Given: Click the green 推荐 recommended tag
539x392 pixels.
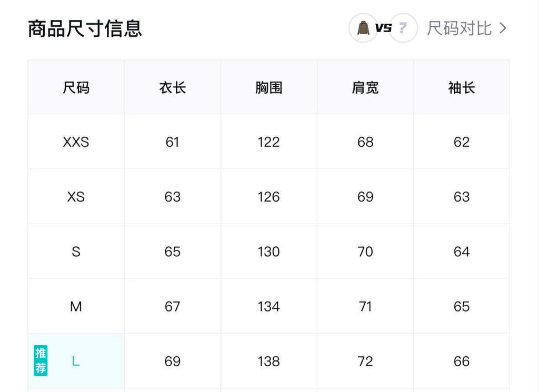Looking at the screenshot, I should click(41, 361).
